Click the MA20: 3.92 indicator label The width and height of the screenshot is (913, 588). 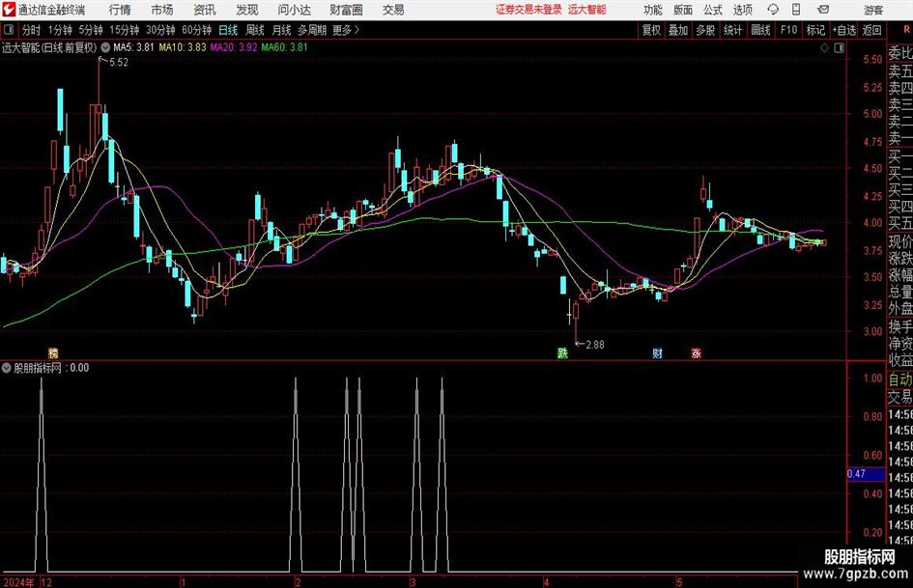click(234, 47)
